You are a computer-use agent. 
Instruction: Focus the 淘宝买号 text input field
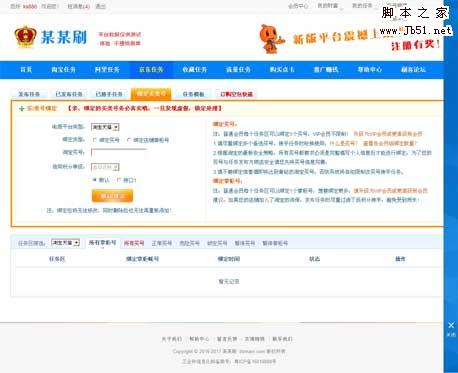119,153
